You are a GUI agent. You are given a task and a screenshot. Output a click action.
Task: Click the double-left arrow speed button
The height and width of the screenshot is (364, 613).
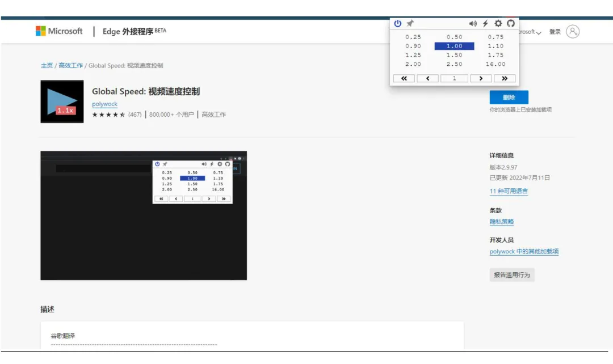(x=404, y=78)
